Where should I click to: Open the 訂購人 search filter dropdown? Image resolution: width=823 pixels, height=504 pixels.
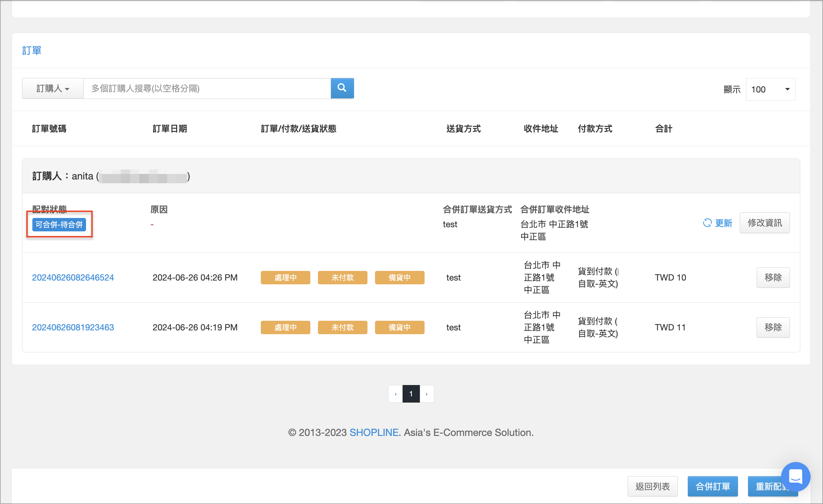(53, 88)
